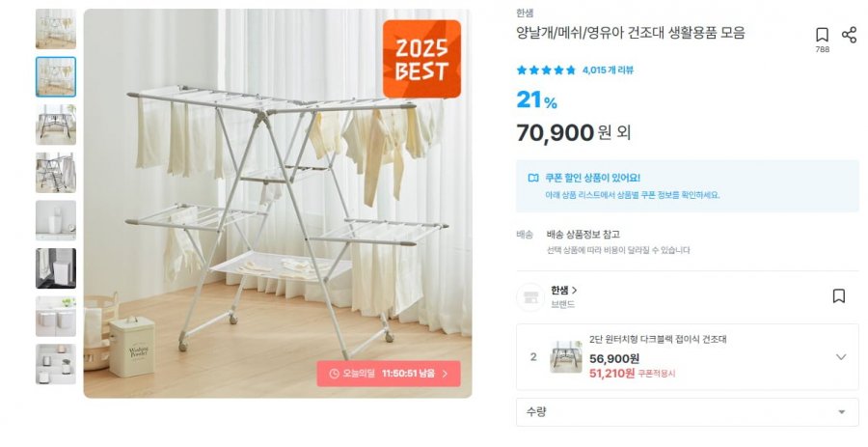868x447 pixels.
Task: Open the 수량 quantity dropdown
Action: coord(688,412)
